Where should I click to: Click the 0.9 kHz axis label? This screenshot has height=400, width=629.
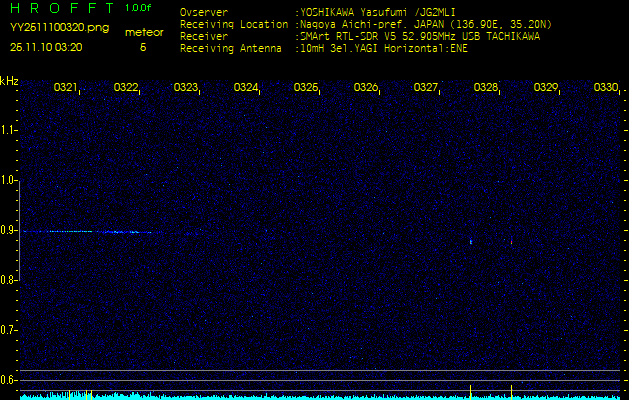(x=8, y=230)
